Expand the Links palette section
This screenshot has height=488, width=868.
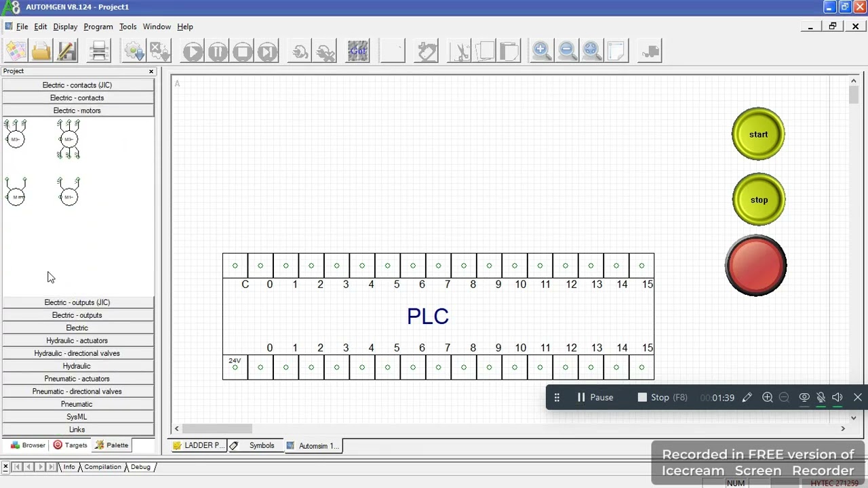77,430
